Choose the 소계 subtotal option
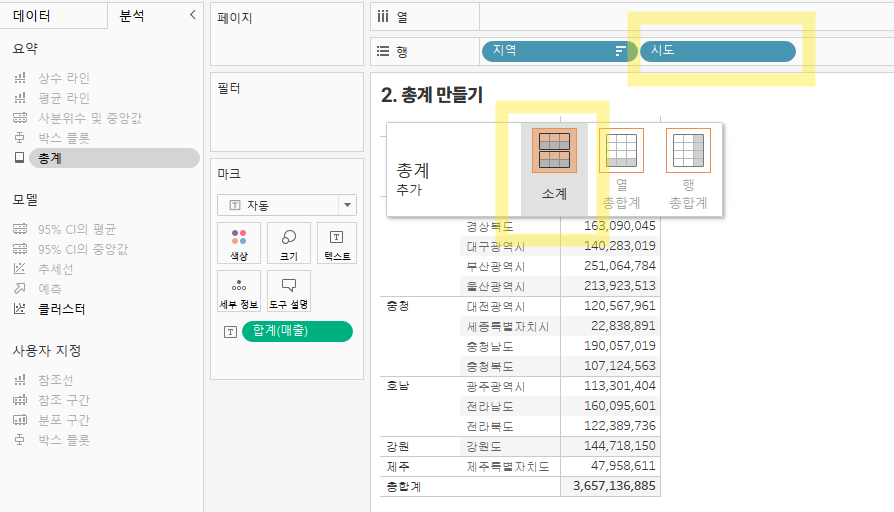This screenshot has height=512, width=894. (x=554, y=169)
